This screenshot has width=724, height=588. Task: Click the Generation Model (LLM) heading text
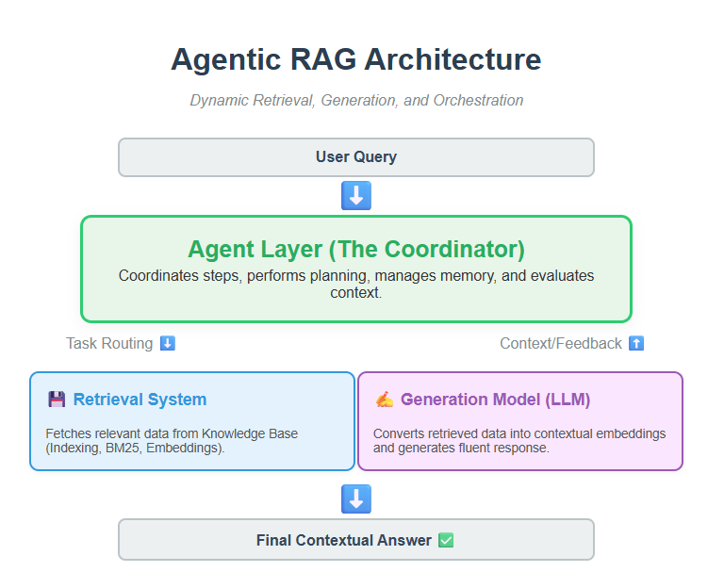(495, 400)
